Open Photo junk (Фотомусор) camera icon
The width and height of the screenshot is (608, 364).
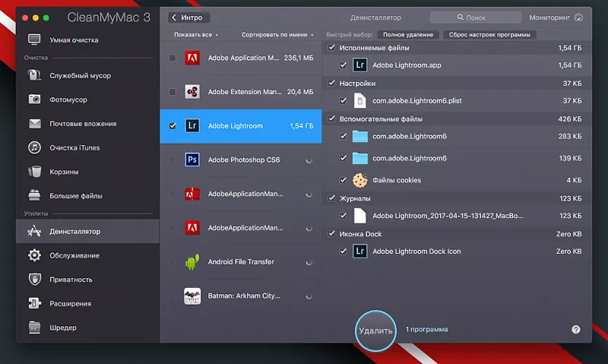pyautogui.click(x=34, y=99)
